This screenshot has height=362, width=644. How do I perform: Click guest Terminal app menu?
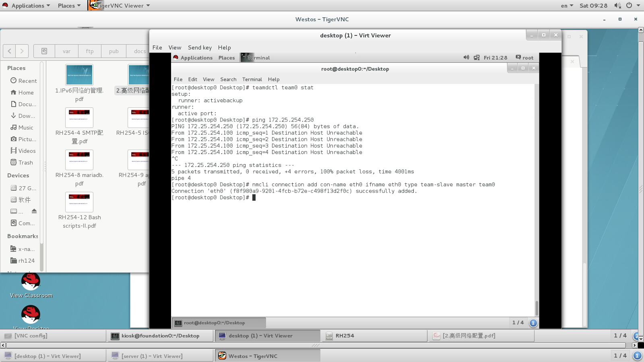point(255,58)
